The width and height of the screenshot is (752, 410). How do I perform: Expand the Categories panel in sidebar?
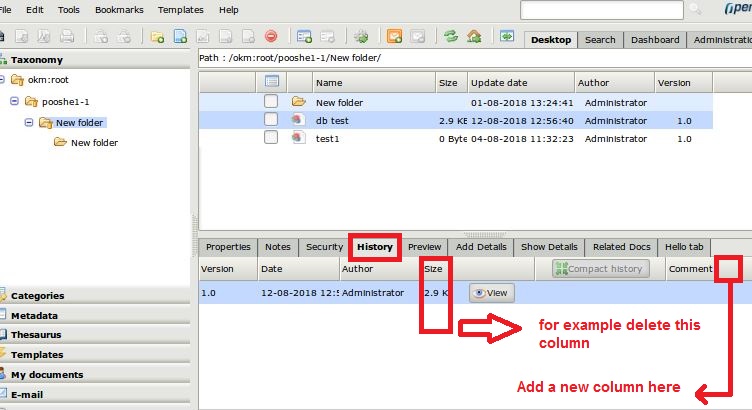coord(37,295)
